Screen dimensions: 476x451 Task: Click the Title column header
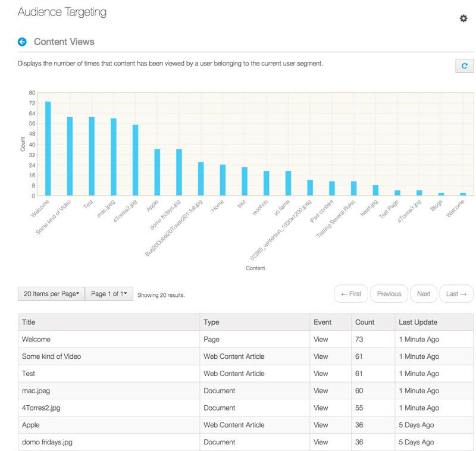(29, 322)
